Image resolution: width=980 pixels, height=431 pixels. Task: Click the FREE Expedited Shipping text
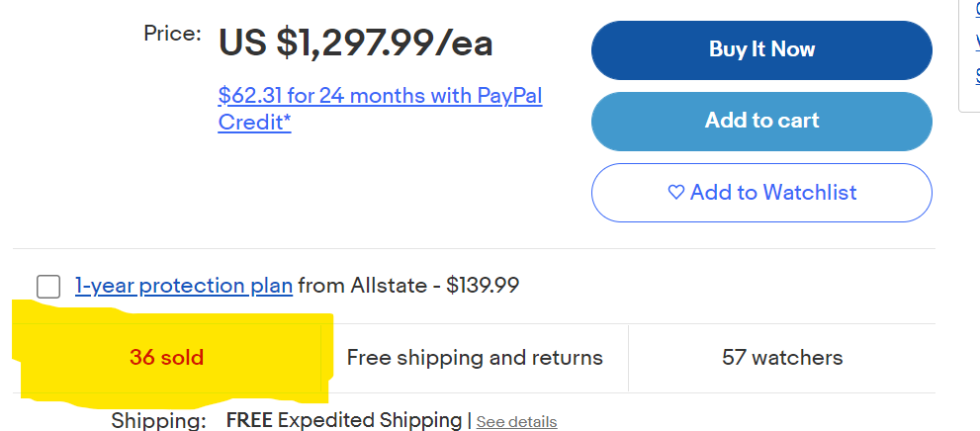(x=343, y=420)
